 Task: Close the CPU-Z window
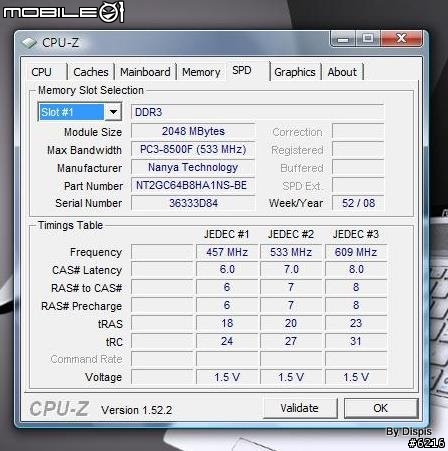[401, 39]
